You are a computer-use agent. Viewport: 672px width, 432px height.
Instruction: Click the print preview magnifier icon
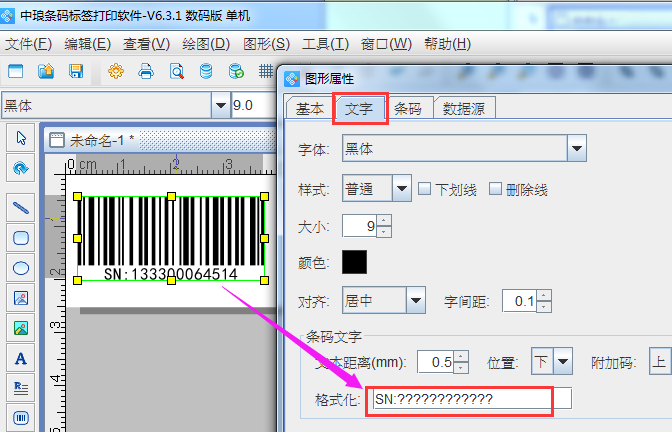click(176, 71)
